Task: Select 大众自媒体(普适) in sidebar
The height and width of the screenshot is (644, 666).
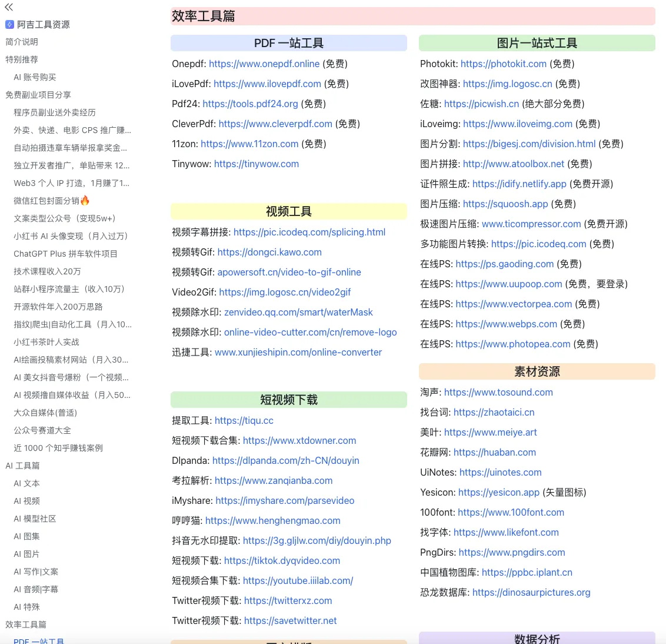Action: click(x=45, y=412)
